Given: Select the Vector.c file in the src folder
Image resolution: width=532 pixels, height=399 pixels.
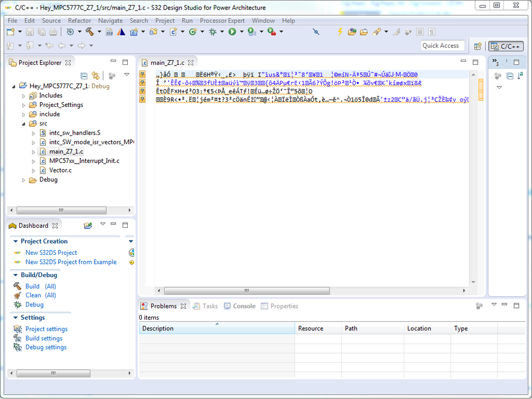Looking at the screenshot, I should 60,170.
